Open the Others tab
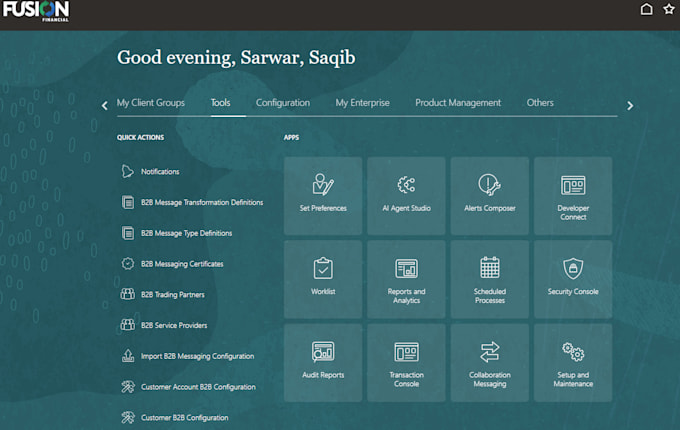Viewport: 680px width, 430px height. click(x=540, y=103)
